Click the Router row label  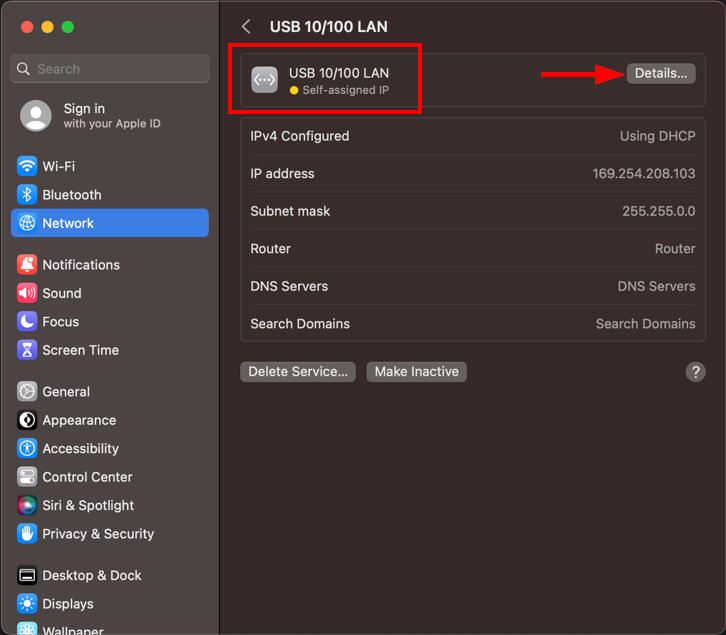click(x=270, y=249)
